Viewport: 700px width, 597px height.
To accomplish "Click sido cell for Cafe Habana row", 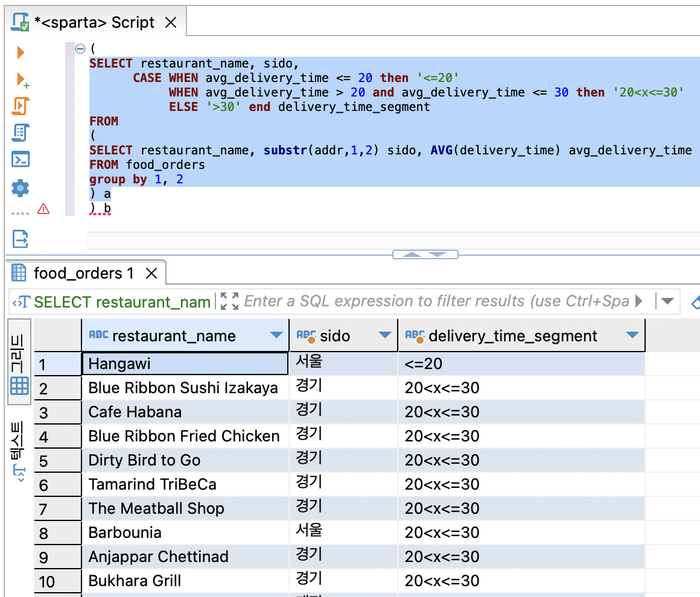I will pos(343,412).
